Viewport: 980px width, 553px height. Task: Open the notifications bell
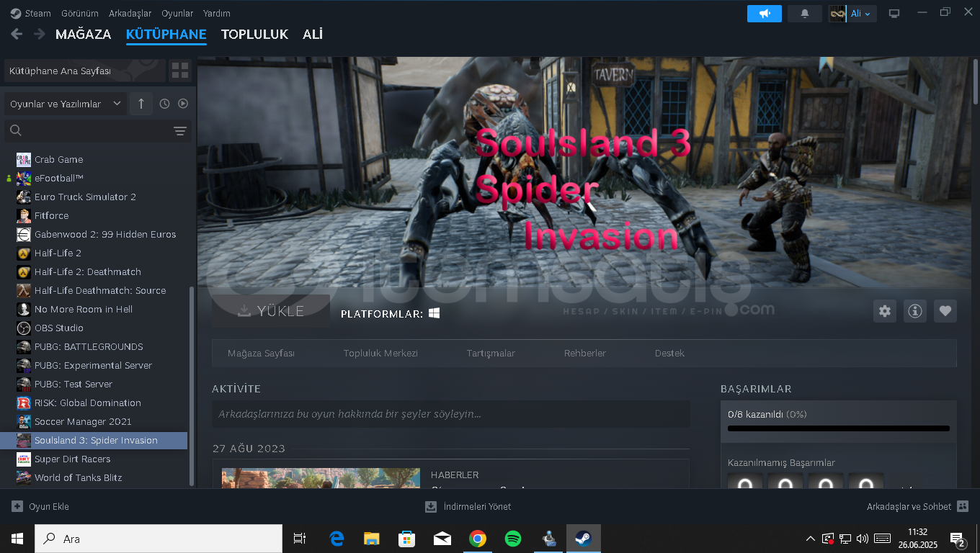coord(805,13)
